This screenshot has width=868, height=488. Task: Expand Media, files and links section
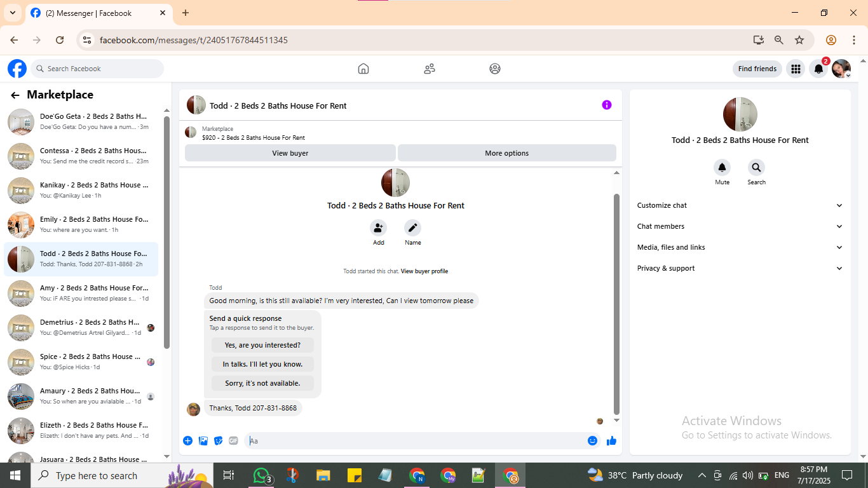pos(740,247)
